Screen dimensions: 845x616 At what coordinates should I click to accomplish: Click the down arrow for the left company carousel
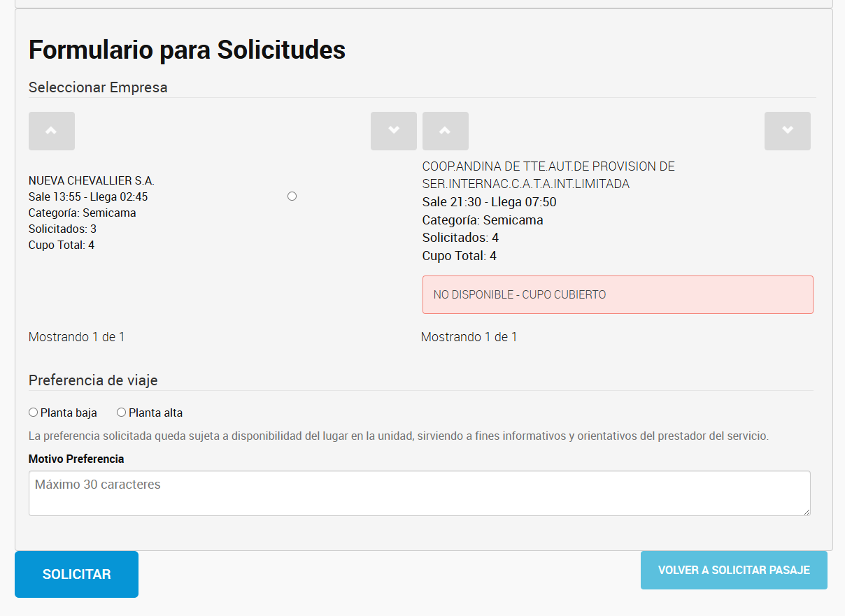pos(393,131)
